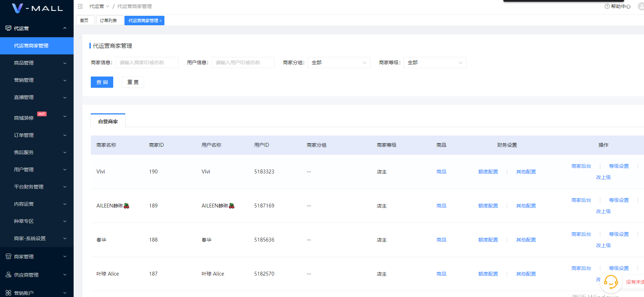
Task: Click 改上级 for 春华
Action: [x=603, y=245]
